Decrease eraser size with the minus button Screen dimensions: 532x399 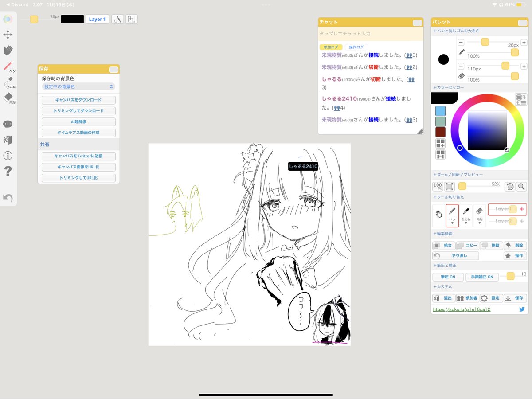point(461,66)
